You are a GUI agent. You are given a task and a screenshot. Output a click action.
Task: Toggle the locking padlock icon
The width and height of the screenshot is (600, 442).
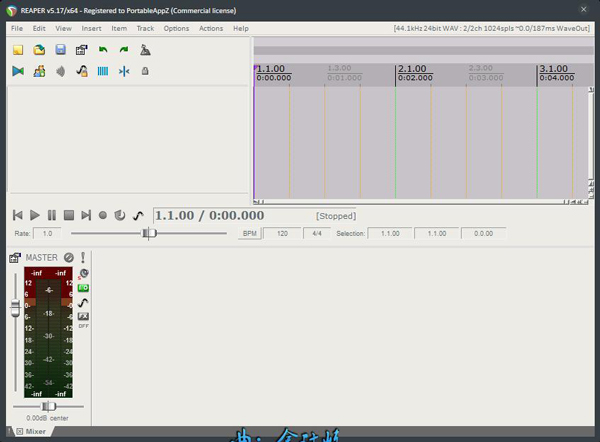tap(145, 71)
